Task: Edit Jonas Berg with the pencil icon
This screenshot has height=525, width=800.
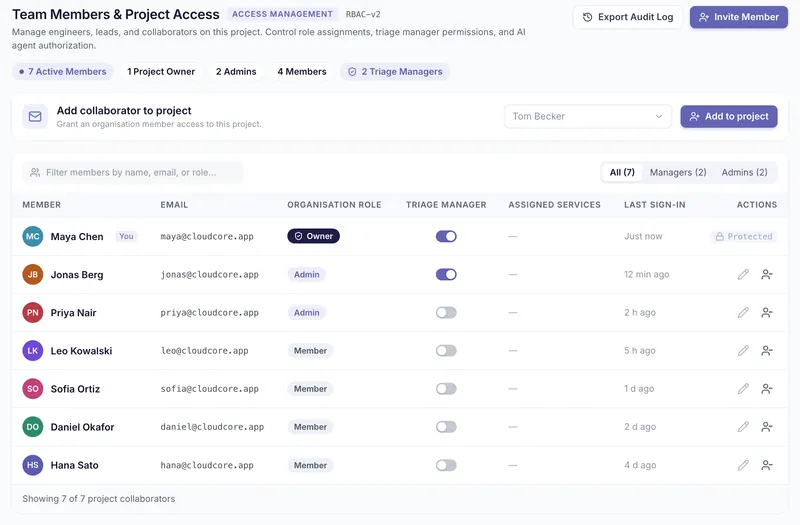Action: pos(743,274)
